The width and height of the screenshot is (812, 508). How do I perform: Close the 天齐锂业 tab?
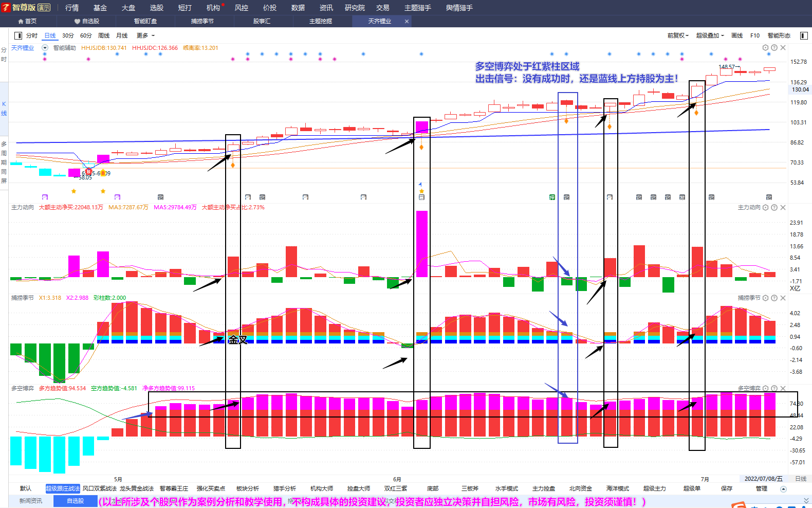[x=407, y=21]
